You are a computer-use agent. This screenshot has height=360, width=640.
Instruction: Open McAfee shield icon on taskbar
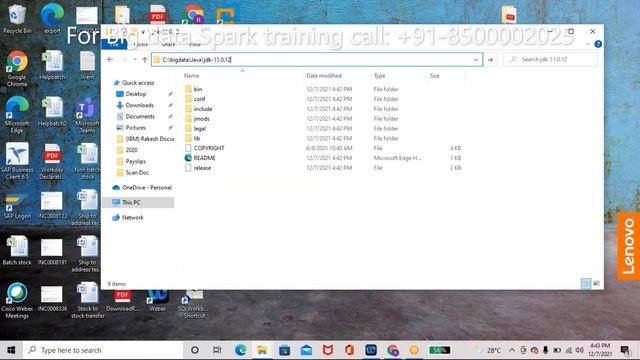(328, 350)
